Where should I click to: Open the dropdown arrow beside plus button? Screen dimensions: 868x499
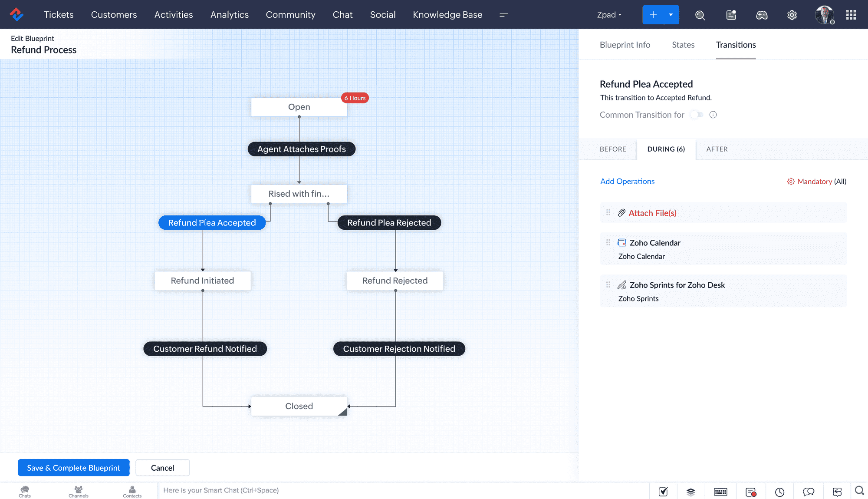coord(671,15)
